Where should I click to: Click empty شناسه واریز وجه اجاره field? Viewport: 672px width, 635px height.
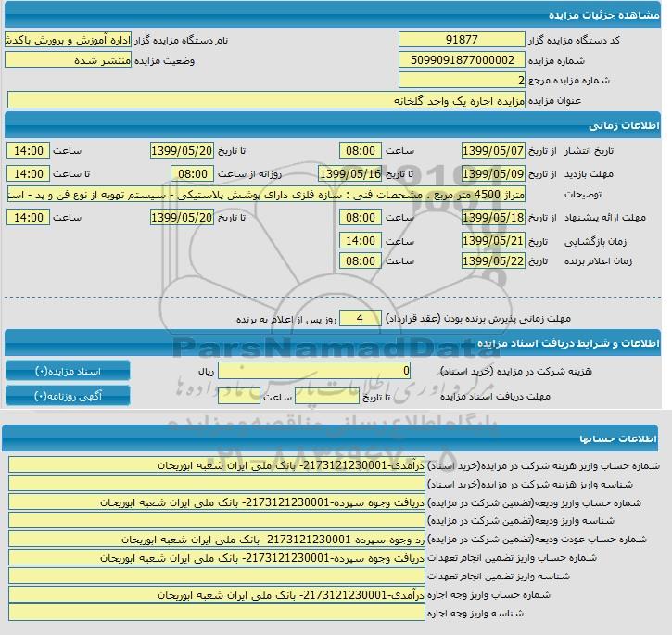click(217, 613)
